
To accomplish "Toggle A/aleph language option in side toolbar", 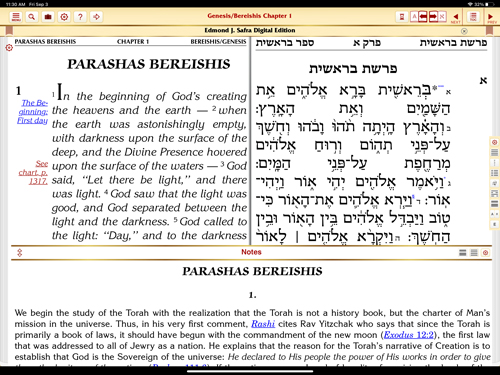I will pyautogui.click(x=494, y=214).
